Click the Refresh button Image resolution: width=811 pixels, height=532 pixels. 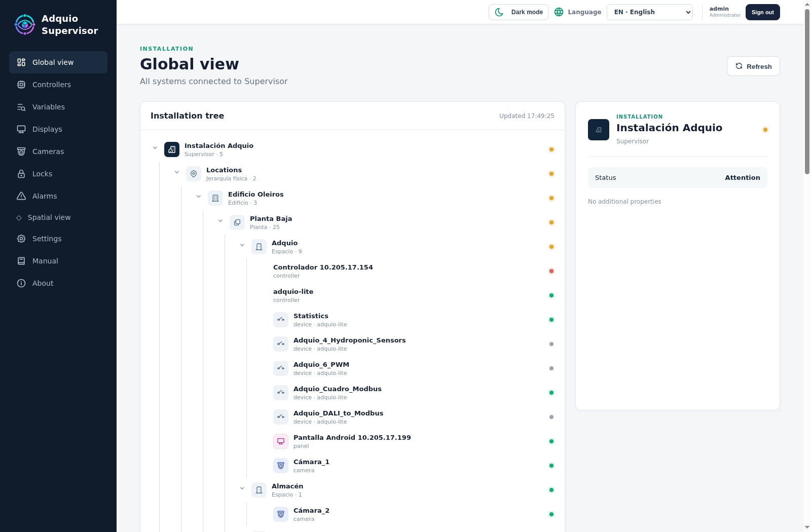[x=753, y=66]
